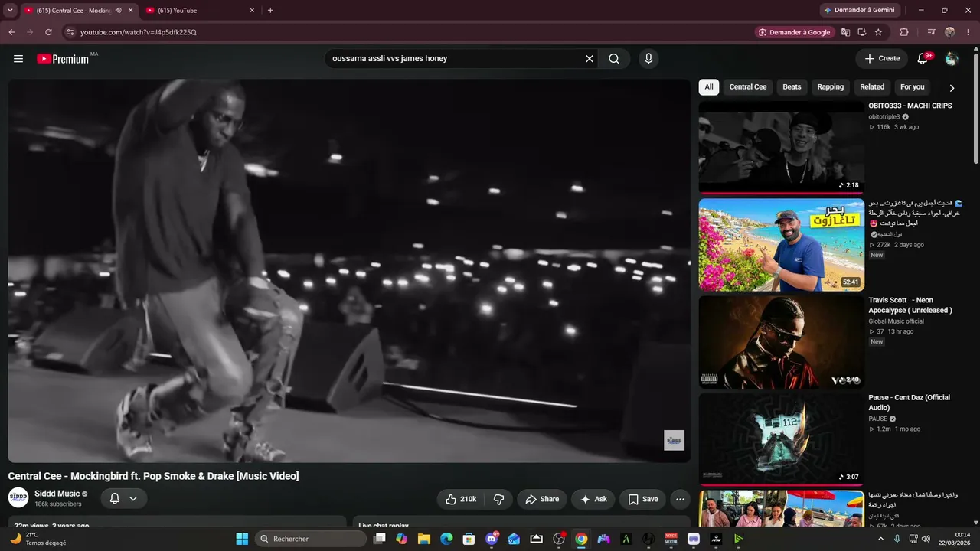Select the All filter chip

(x=709, y=87)
